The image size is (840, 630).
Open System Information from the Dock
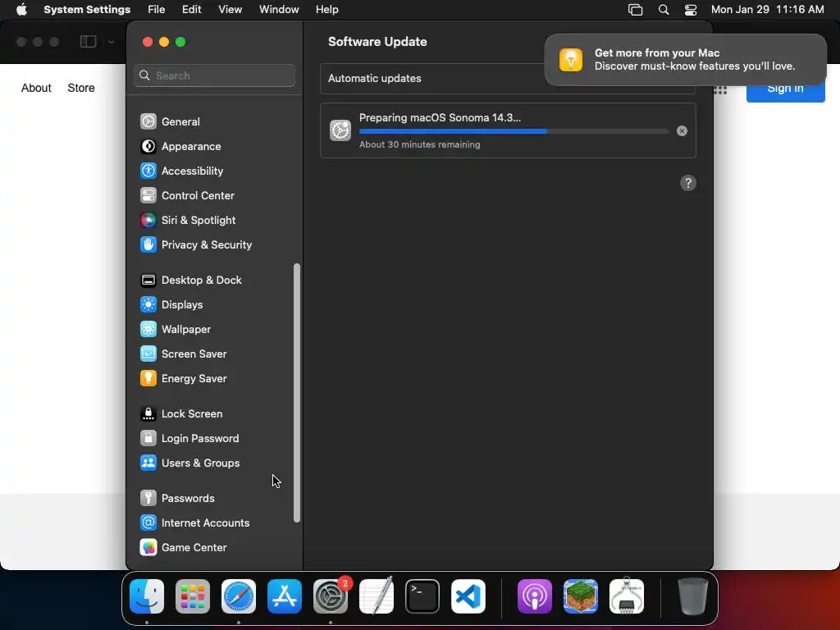[627, 596]
